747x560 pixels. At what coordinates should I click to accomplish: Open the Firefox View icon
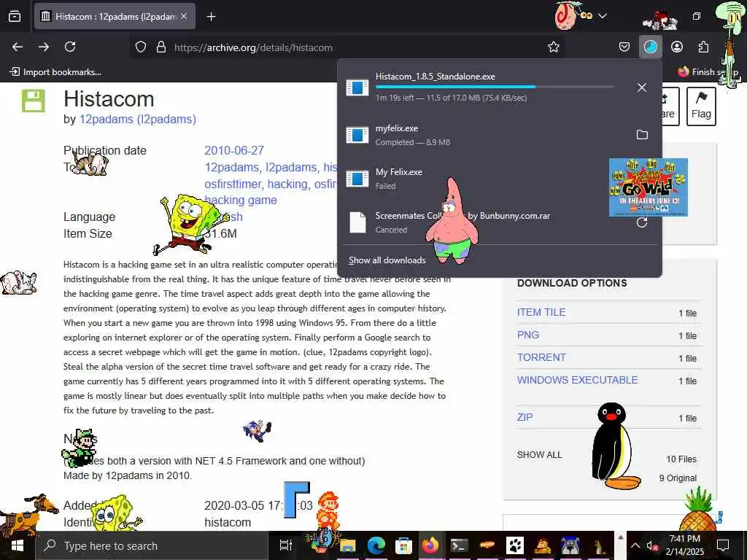click(15, 17)
